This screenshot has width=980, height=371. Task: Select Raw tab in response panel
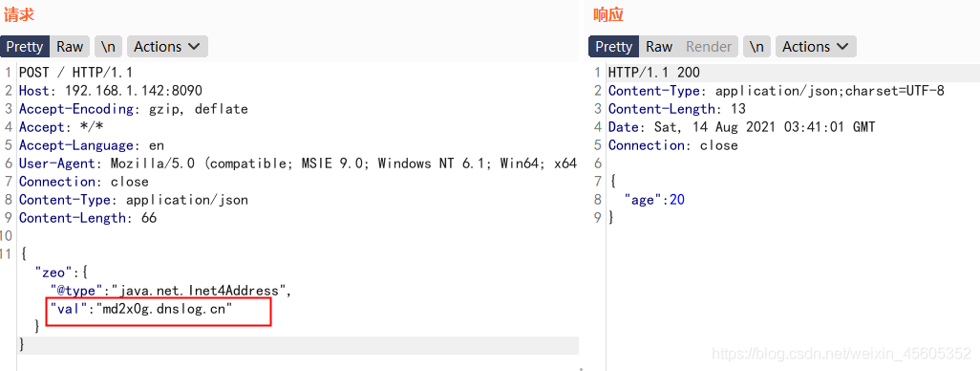659,47
